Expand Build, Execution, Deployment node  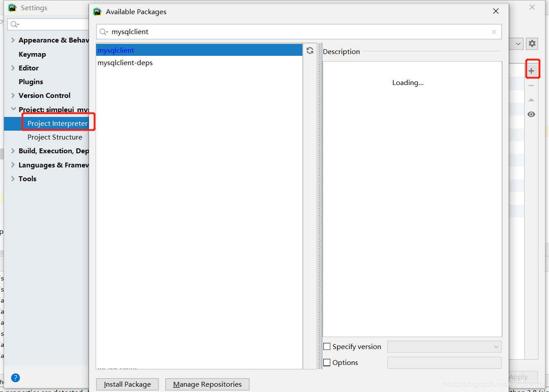13,151
